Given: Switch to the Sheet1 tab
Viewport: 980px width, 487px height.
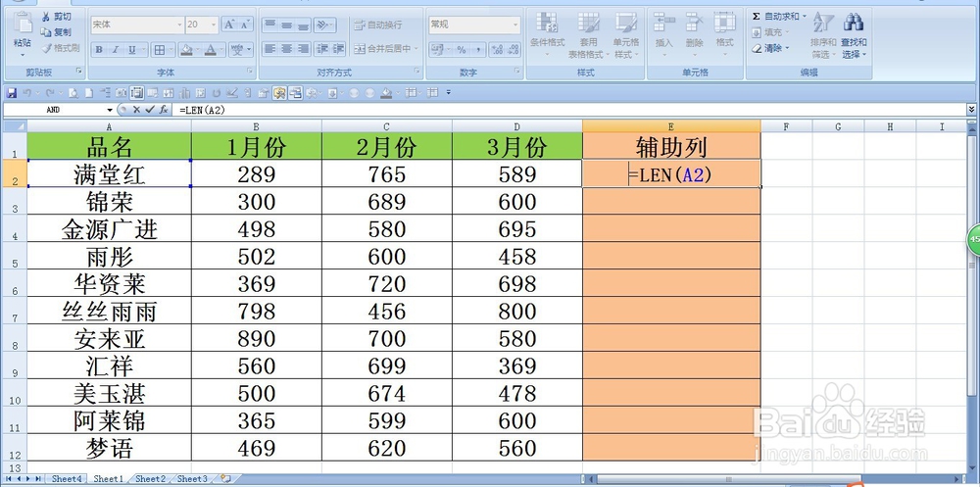Looking at the screenshot, I should [108, 479].
